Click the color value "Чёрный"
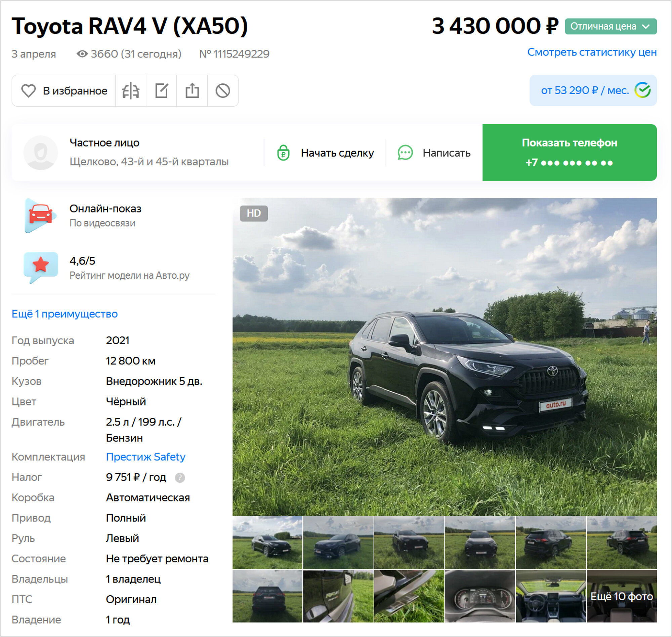Viewport: 672px width, 637px height. tap(126, 401)
